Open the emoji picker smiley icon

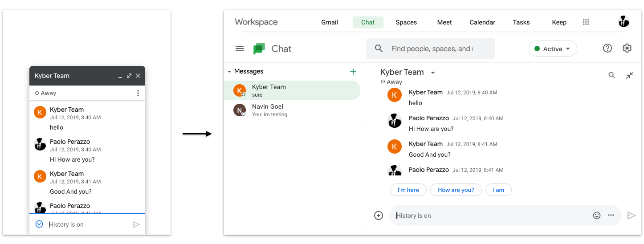597,216
